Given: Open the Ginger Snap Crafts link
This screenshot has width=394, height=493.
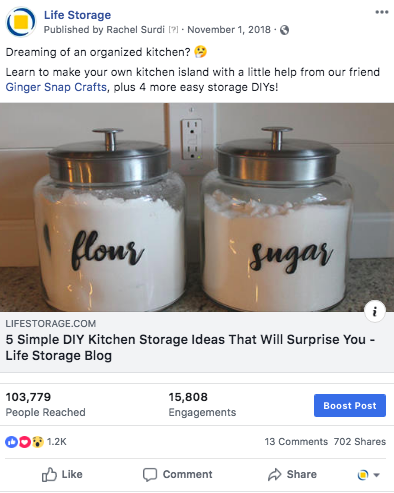Looking at the screenshot, I should pos(56,87).
